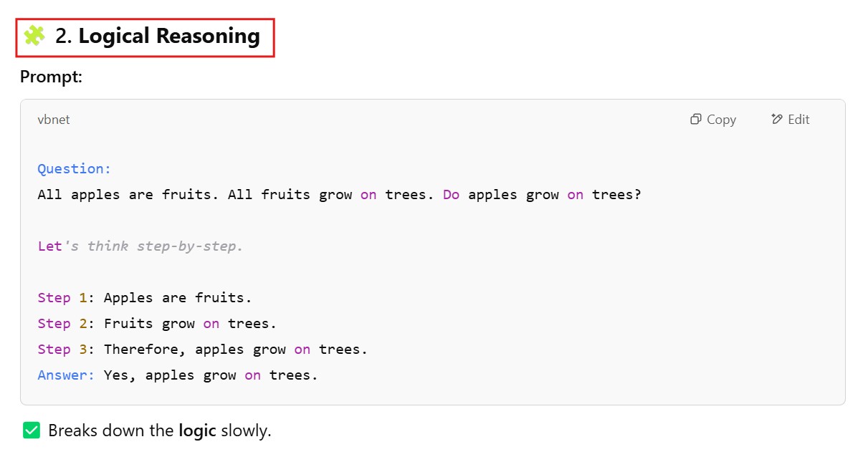
Task: Click the Let's think step-by-step line
Action: pos(140,246)
